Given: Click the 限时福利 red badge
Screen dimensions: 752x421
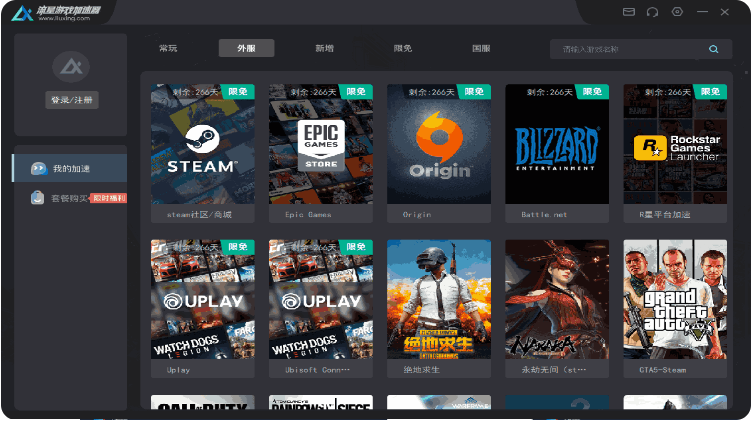Looking at the screenshot, I should pyautogui.click(x=109, y=198).
